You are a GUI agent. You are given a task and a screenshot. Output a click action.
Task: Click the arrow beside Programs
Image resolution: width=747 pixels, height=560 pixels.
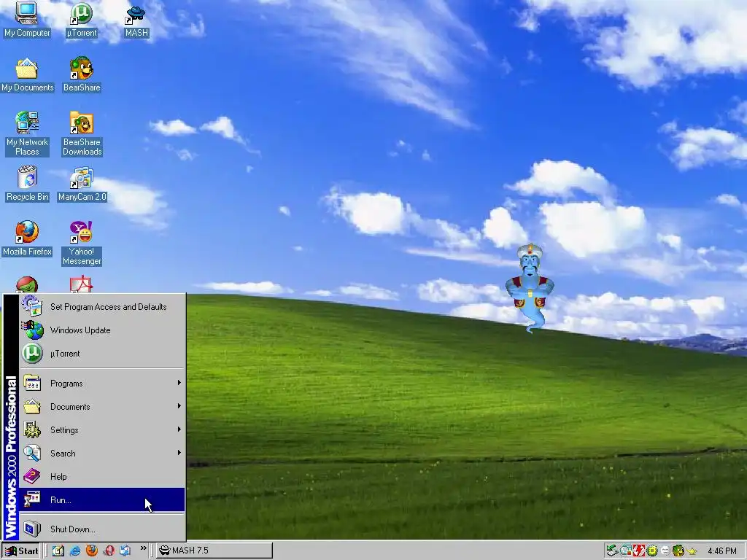point(179,382)
